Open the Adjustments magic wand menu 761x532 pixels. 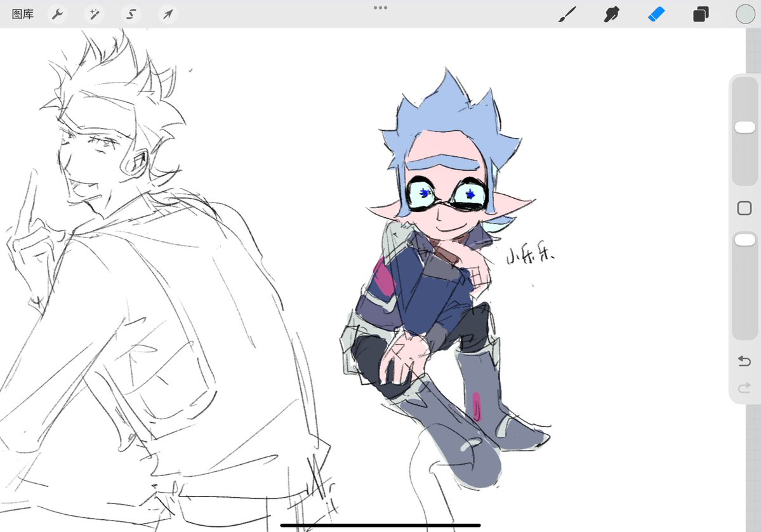tap(94, 14)
